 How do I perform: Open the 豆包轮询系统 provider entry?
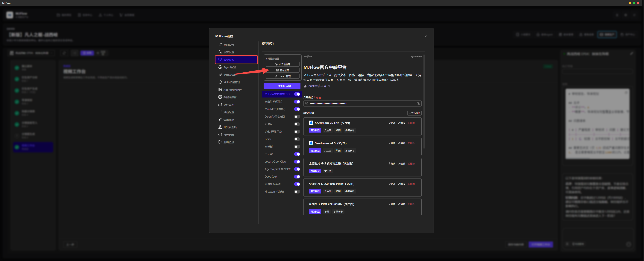[282, 184]
